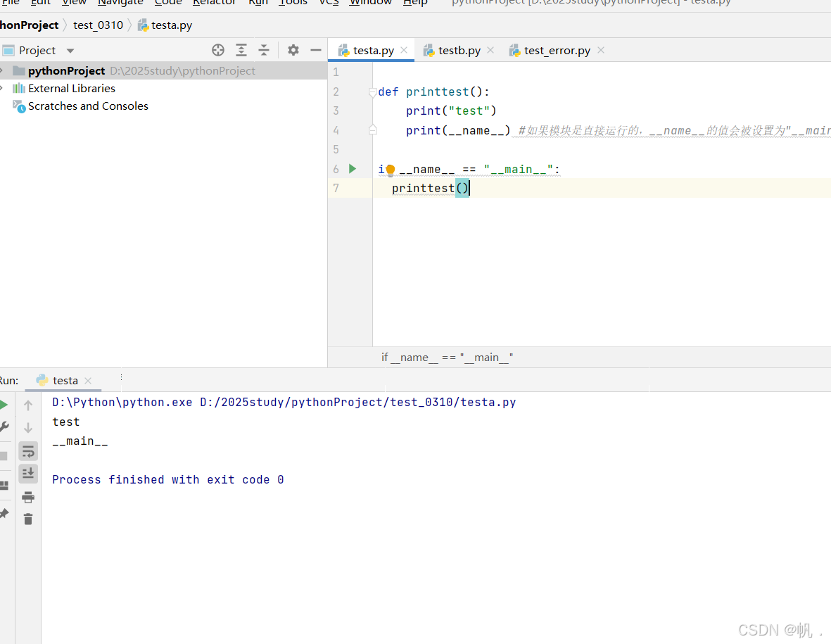Open the Project view dropdown
The width and height of the screenshot is (831, 644).
click(68, 50)
